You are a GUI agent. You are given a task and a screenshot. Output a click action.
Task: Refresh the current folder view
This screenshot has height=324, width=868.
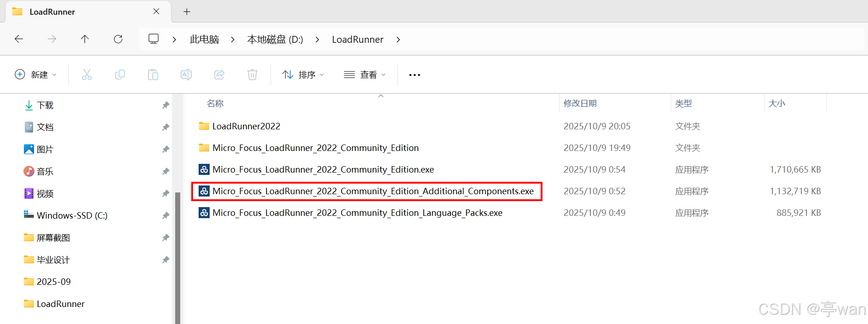pyautogui.click(x=118, y=39)
